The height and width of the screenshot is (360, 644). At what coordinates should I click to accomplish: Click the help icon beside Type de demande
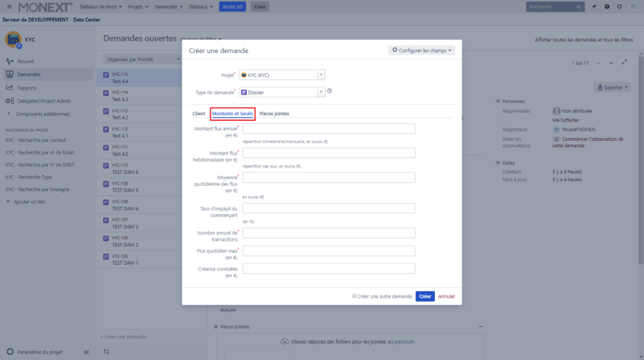pos(330,91)
